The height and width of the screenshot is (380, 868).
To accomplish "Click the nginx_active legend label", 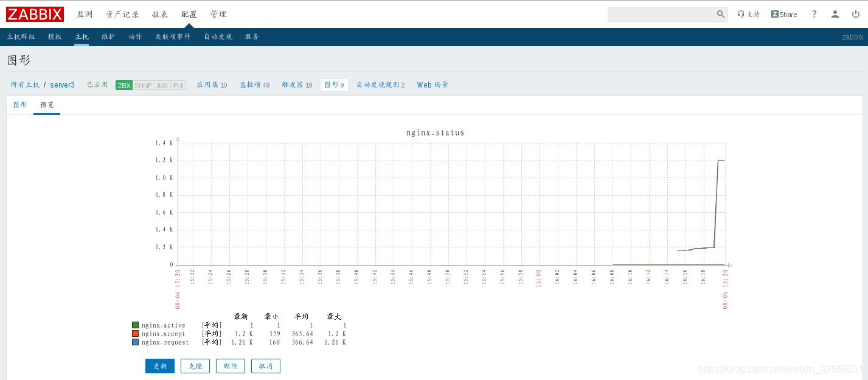I will (x=164, y=325).
